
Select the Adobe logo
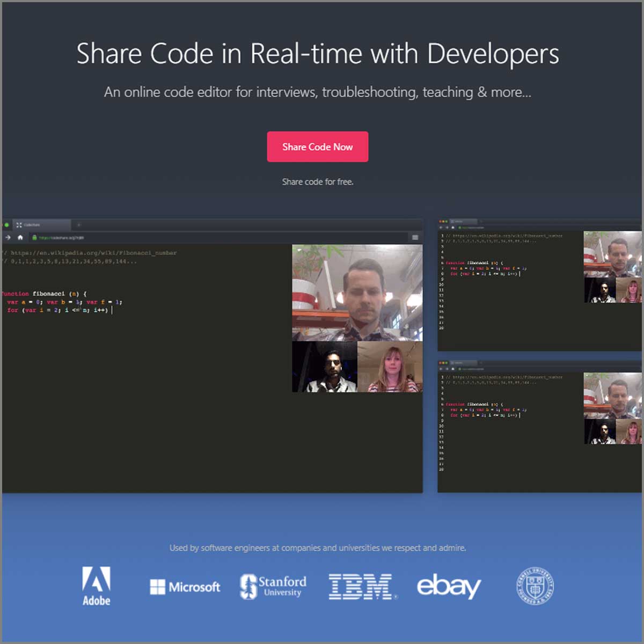tap(96, 586)
